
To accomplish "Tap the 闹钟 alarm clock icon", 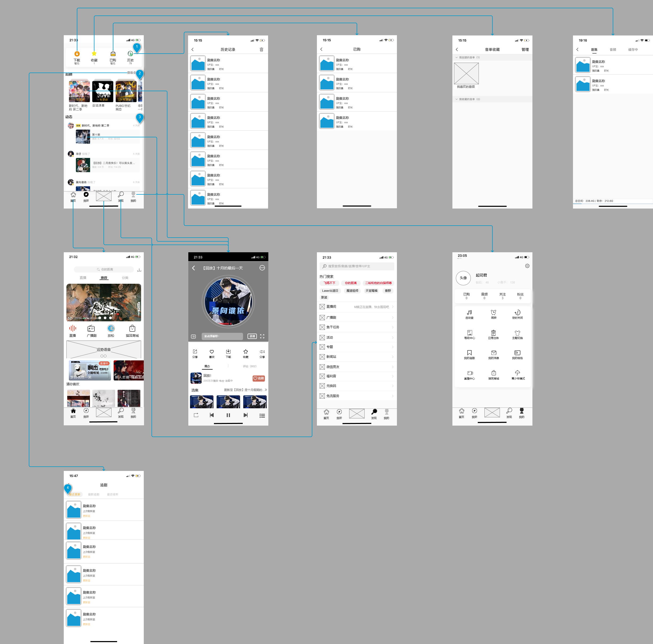I will pos(493,313).
